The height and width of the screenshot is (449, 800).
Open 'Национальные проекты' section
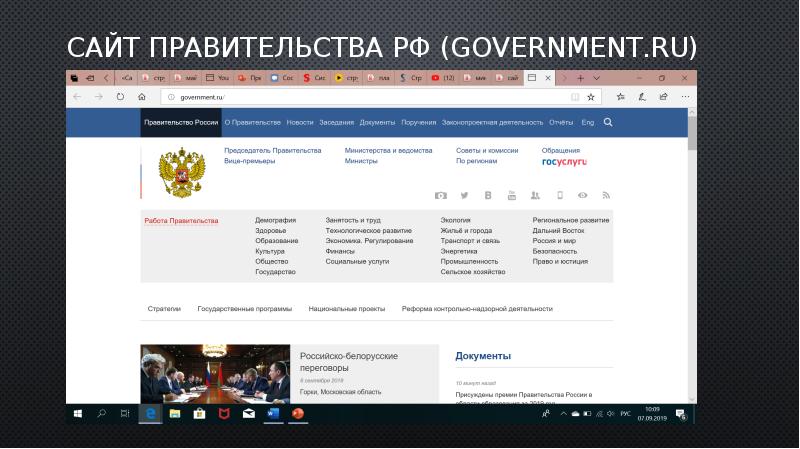pyautogui.click(x=346, y=309)
